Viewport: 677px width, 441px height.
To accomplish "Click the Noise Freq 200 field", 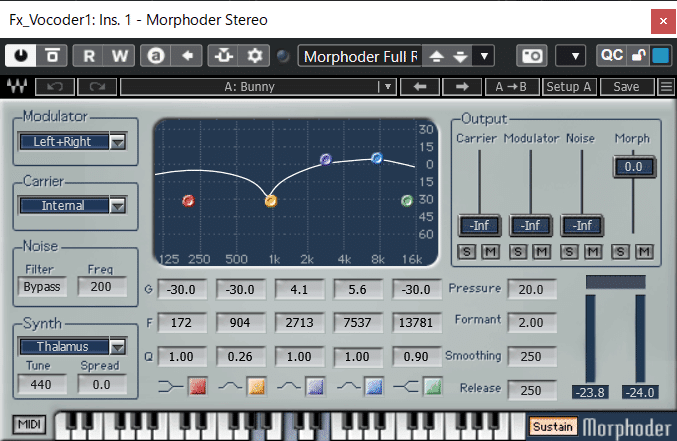I will [102, 287].
